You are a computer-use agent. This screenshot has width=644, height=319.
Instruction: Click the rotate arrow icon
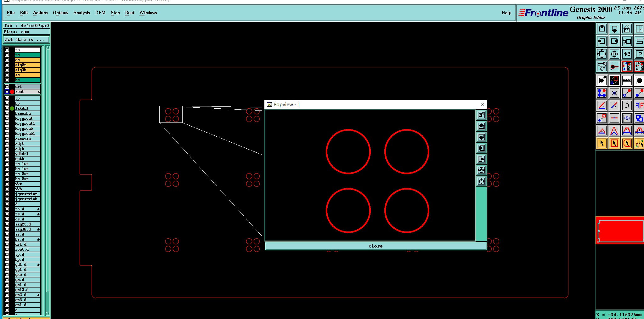[x=627, y=105]
